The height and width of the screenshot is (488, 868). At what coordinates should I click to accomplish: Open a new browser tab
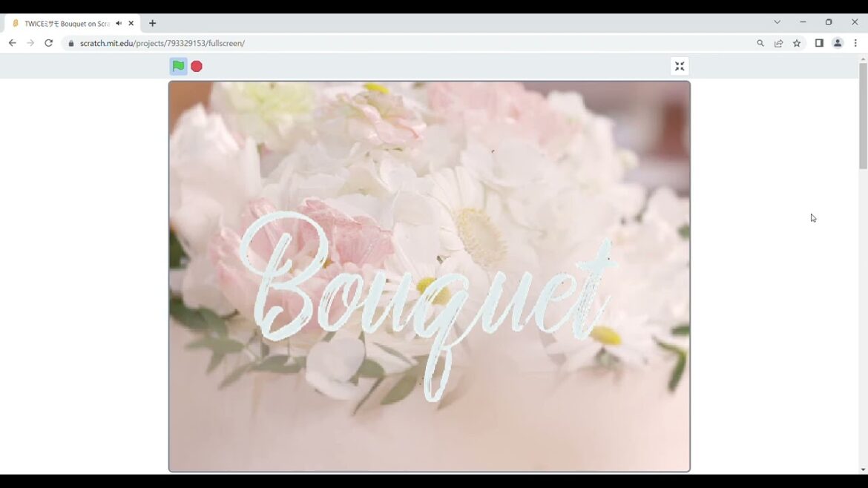(x=153, y=24)
